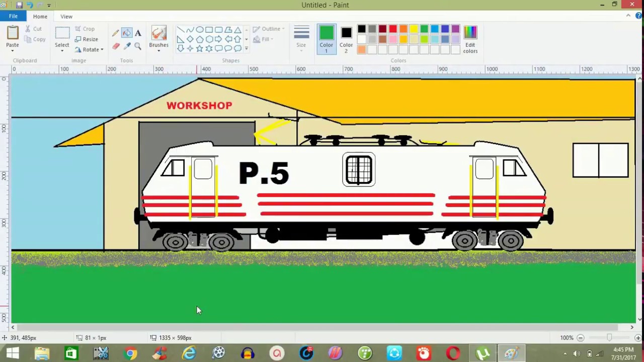Pick the custom light orange swatch

[362, 49]
